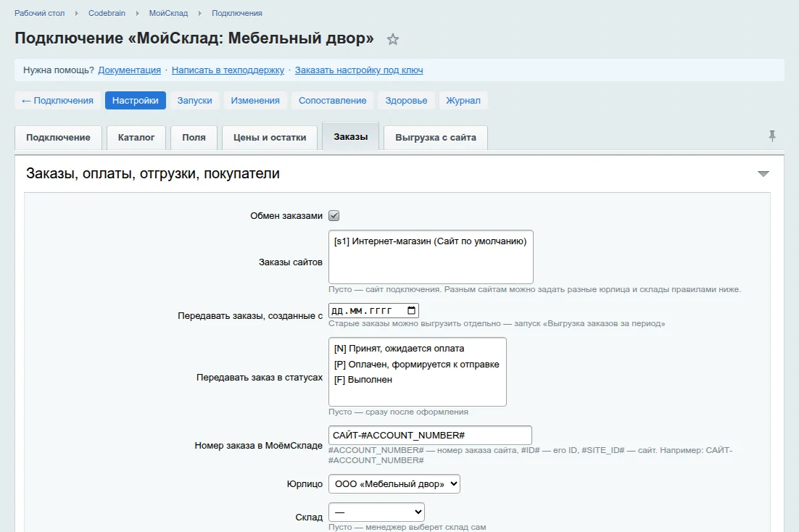Select the Настройки section button

(135, 101)
